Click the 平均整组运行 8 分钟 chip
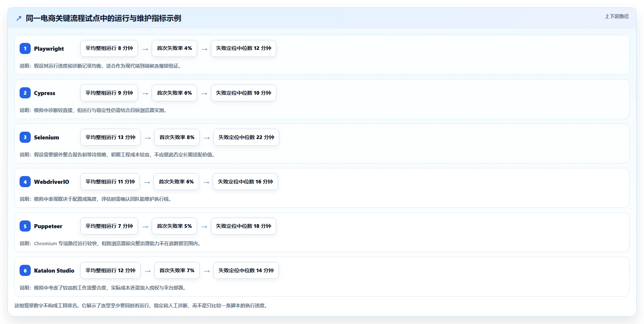The image size is (644, 324). pos(109,48)
